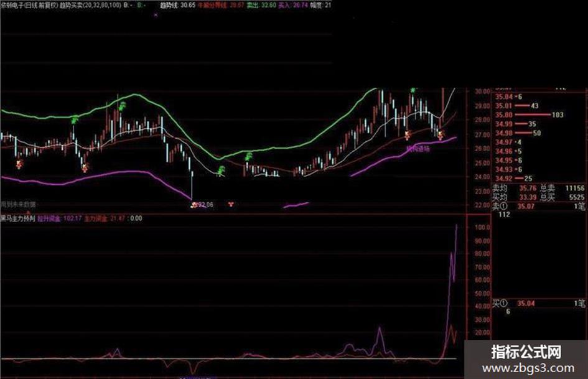Click the 趋势线 30.65 value in header
588x379 pixels.
[178, 5]
